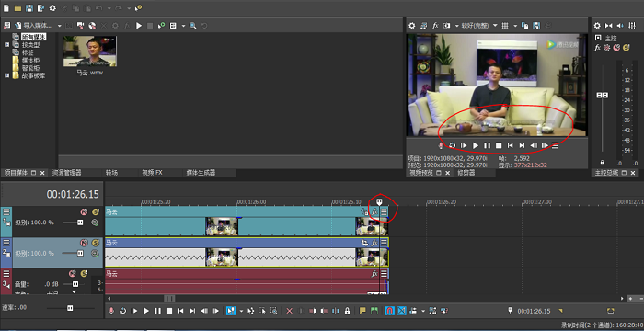This screenshot has width=644, height=331.
Task: Adjust the audio track 3 volume slider
Action: point(75,284)
